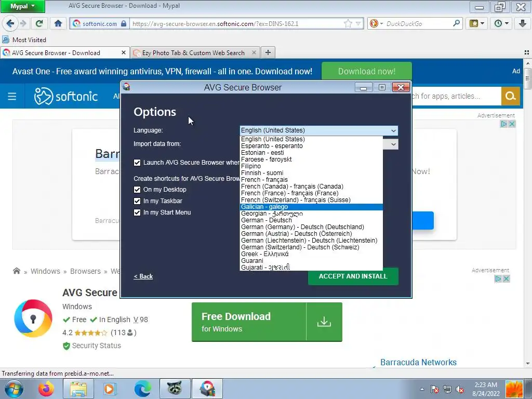Open the Home page icon
532x399 pixels.
pyautogui.click(x=58, y=23)
